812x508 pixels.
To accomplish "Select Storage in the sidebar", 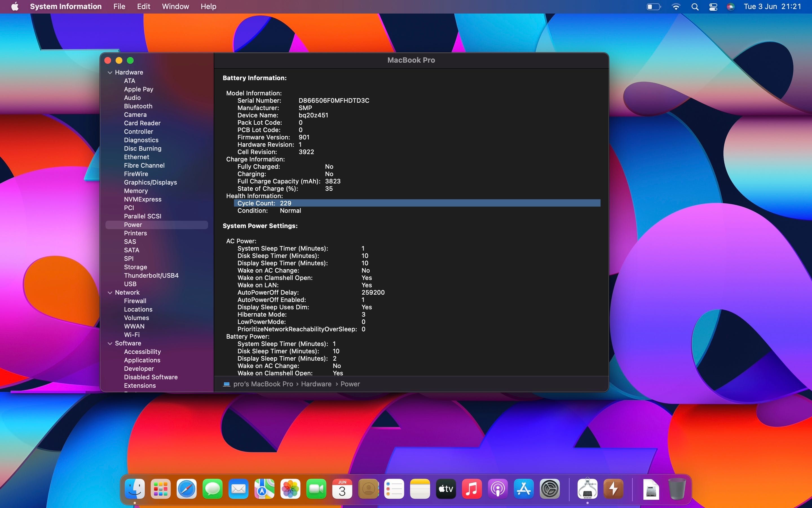I will coord(136,267).
